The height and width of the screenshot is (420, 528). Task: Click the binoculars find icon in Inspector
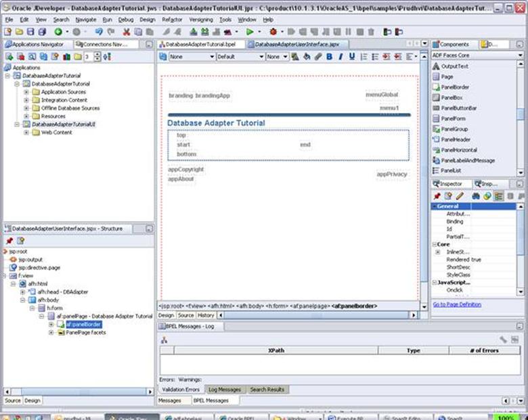point(476,196)
